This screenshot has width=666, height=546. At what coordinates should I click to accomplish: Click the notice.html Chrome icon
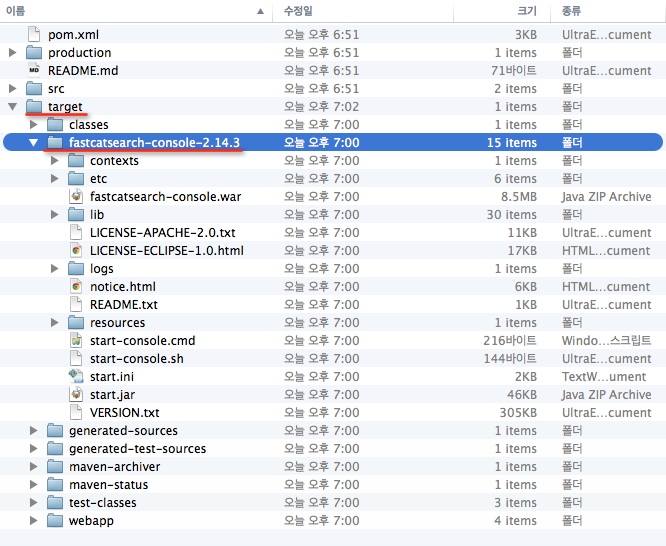pos(76,286)
